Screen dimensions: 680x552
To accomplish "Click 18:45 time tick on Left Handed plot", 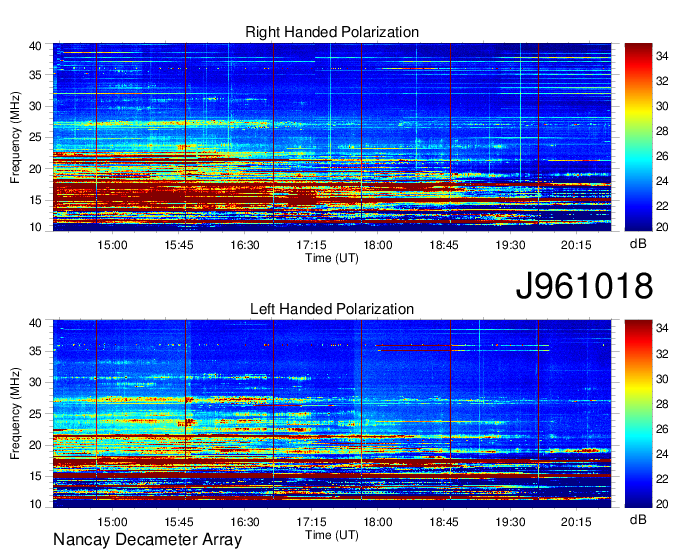I will (x=444, y=522).
